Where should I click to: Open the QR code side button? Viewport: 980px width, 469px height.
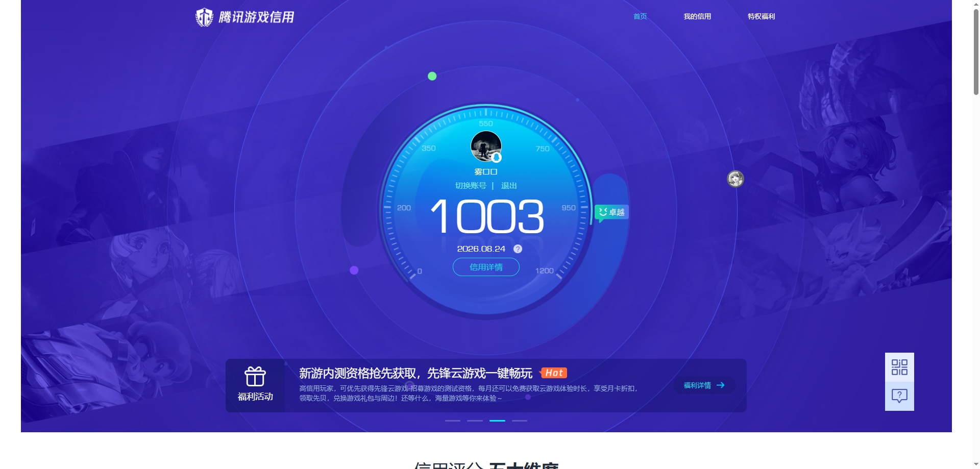point(899,367)
